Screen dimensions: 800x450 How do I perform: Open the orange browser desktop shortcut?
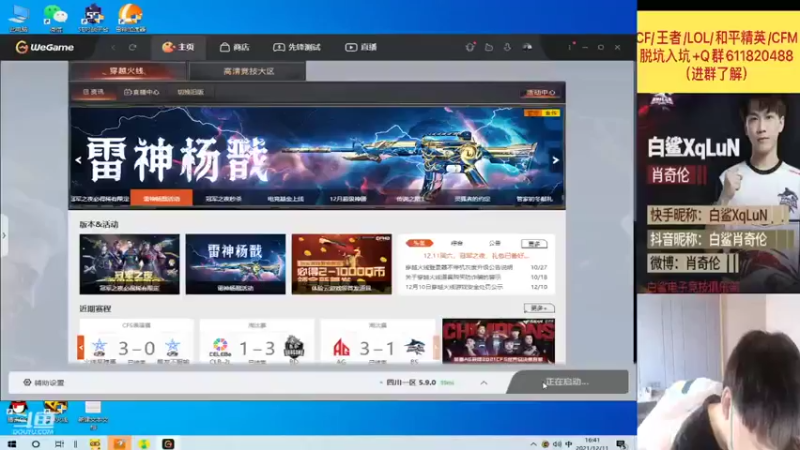pos(130,18)
